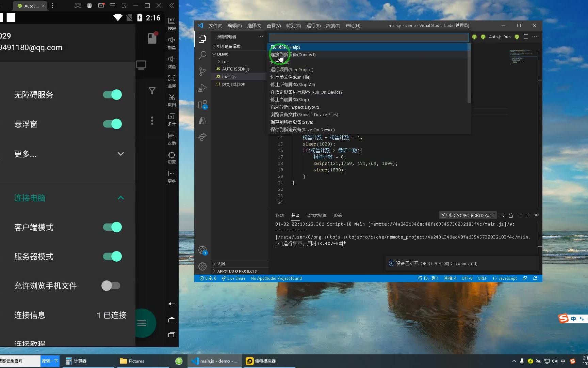The image size is (588, 368).
Task: Open emulator settings (设置)
Action: [172, 157]
